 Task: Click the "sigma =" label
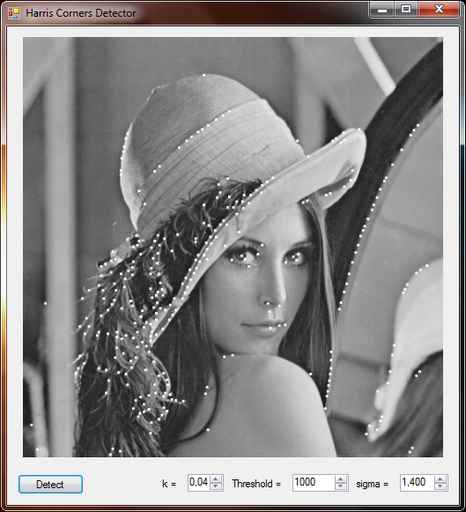[x=372, y=484]
